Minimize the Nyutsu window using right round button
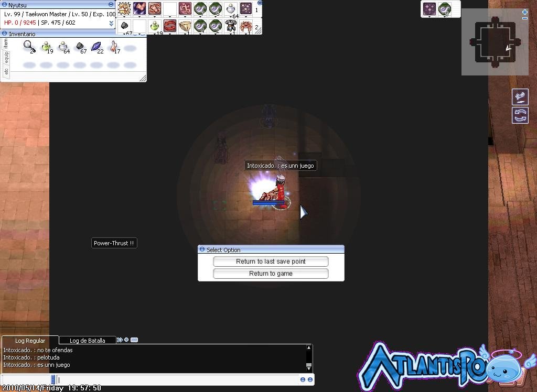 pos(111,4)
